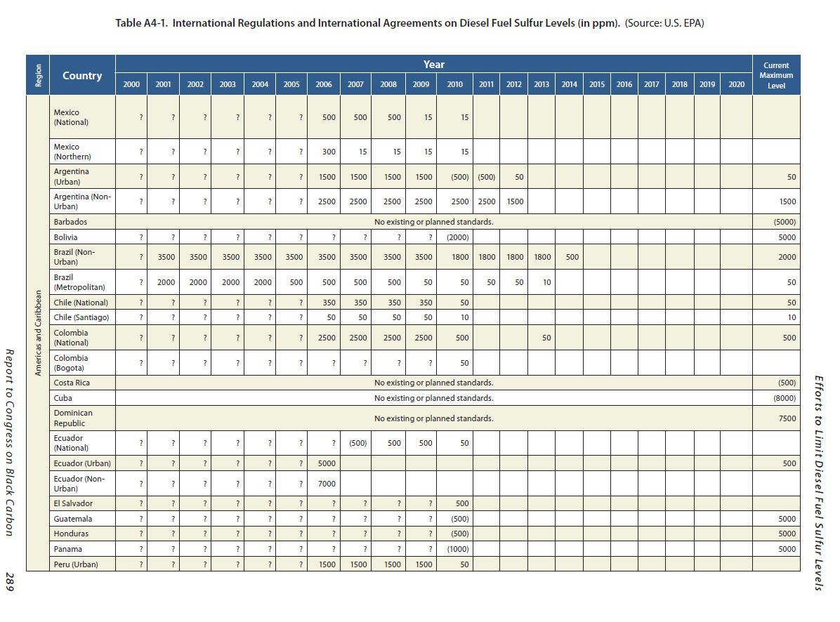This screenshot has width=840, height=622.
Task: Click the Current Maximum Level header
Action: tap(776, 76)
